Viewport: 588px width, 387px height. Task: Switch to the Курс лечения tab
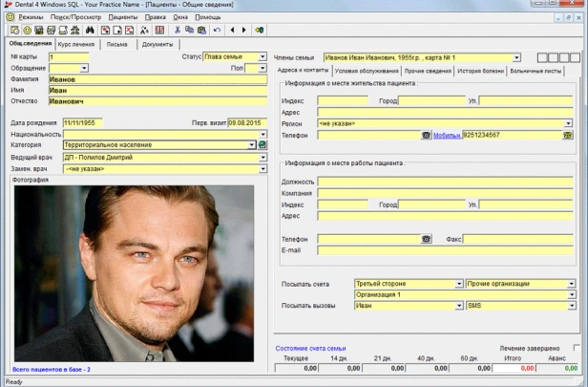pyautogui.click(x=75, y=44)
